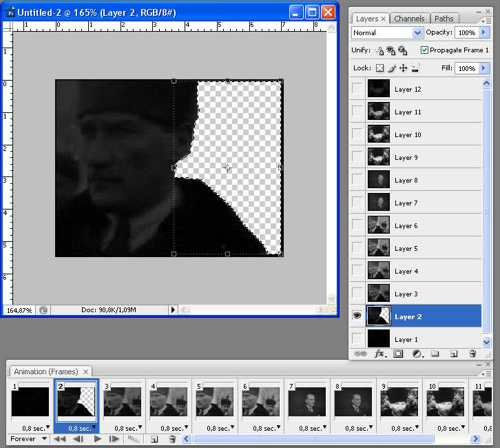Switch to the Paths tab
Image resolution: width=500 pixels, height=448 pixels.
(x=444, y=19)
